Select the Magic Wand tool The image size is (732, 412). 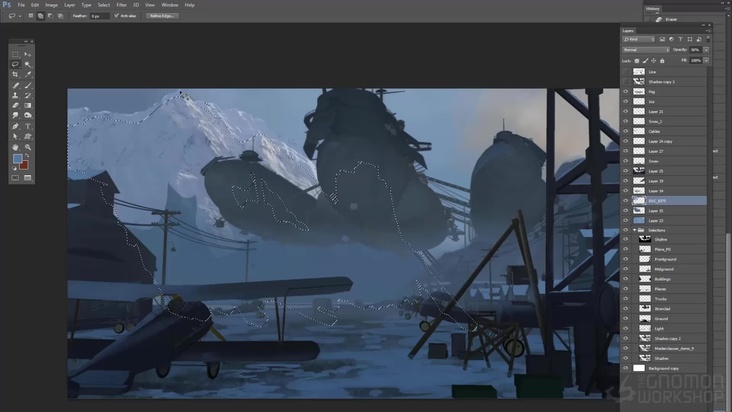click(28, 64)
